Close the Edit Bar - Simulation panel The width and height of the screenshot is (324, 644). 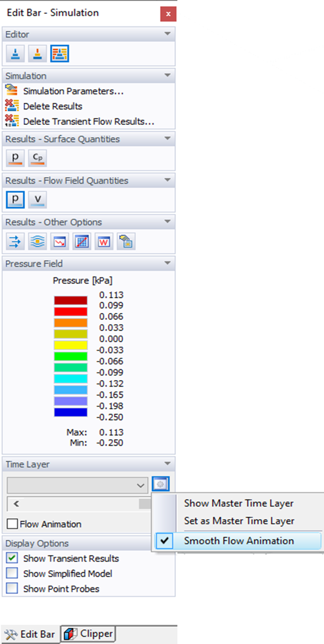(168, 14)
